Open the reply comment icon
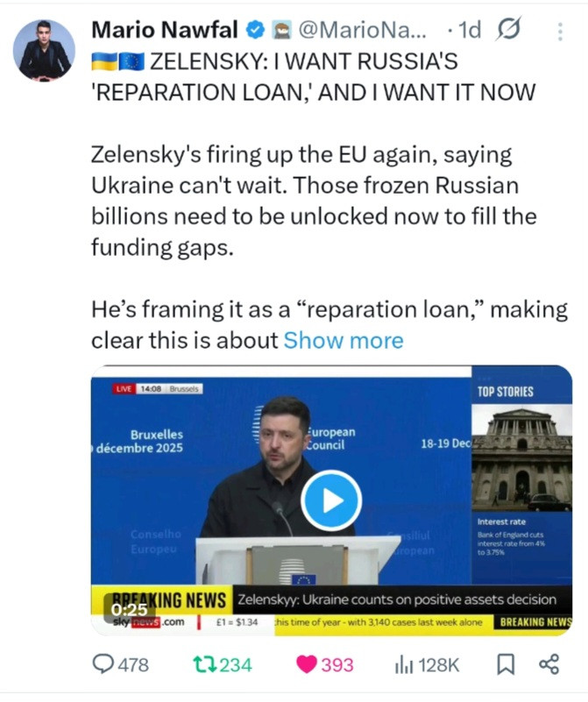The image size is (588, 702). (x=103, y=664)
